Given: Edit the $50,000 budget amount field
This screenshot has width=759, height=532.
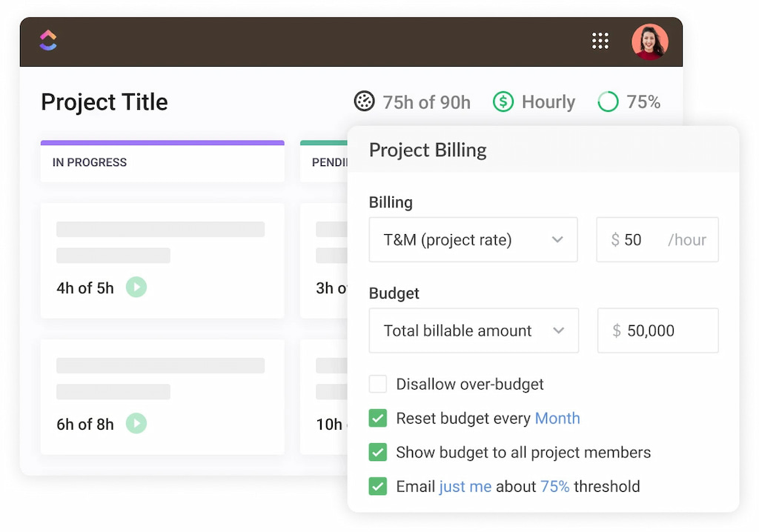Looking at the screenshot, I should pyautogui.click(x=657, y=330).
